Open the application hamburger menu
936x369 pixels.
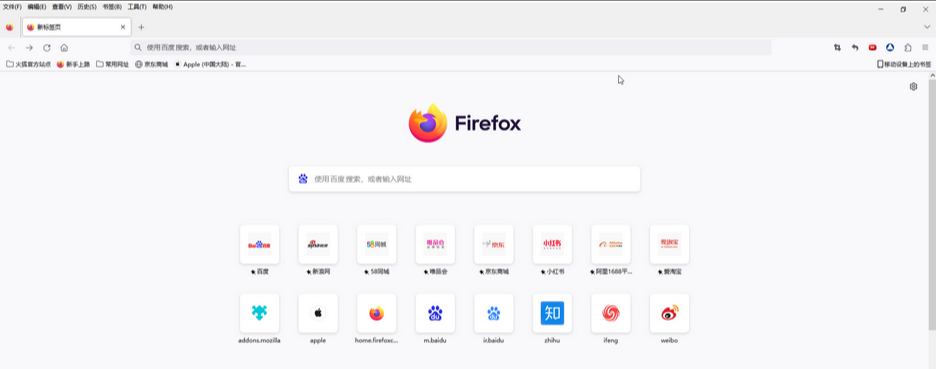925,48
